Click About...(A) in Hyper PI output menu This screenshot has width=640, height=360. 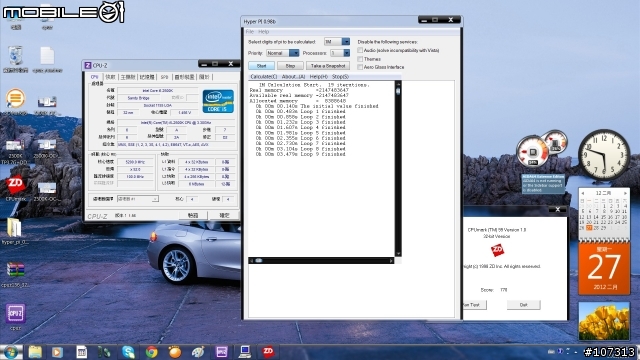(x=293, y=77)
